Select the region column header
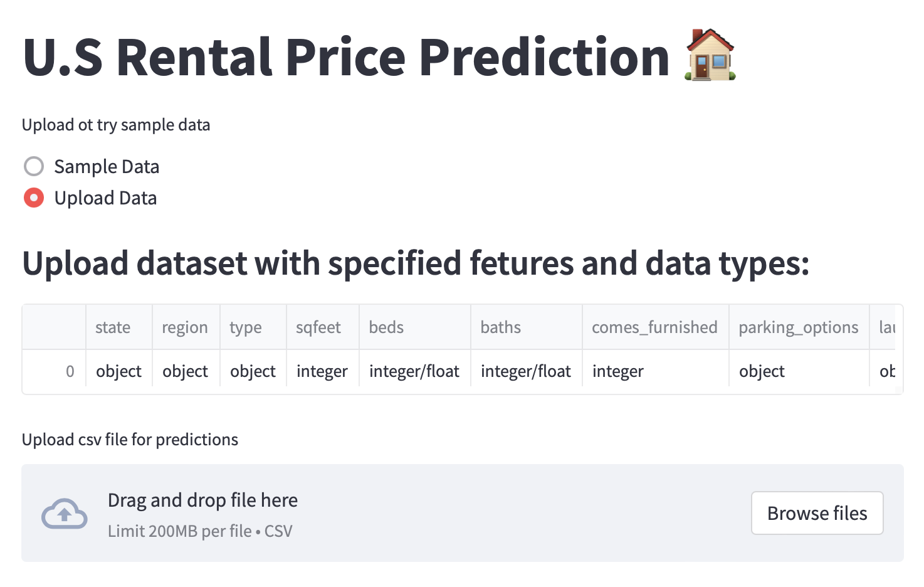The image size is (924, 587). pos(185,327)
